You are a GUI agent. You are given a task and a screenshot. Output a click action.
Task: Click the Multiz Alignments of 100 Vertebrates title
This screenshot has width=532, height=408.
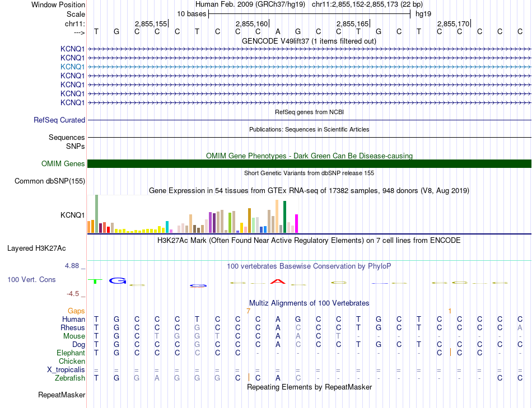[x=309, y=303]
